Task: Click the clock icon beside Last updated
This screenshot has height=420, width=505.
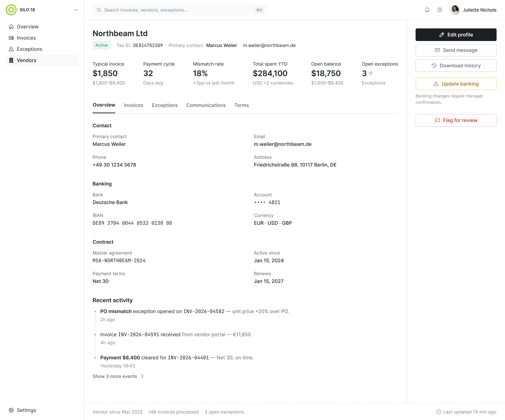Action: click(x=439, y=412)
